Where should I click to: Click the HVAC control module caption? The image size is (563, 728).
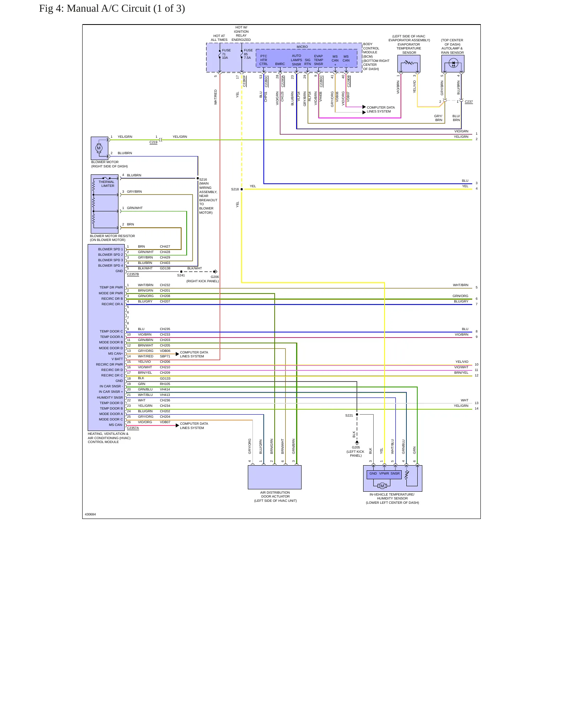coord(109,438)
